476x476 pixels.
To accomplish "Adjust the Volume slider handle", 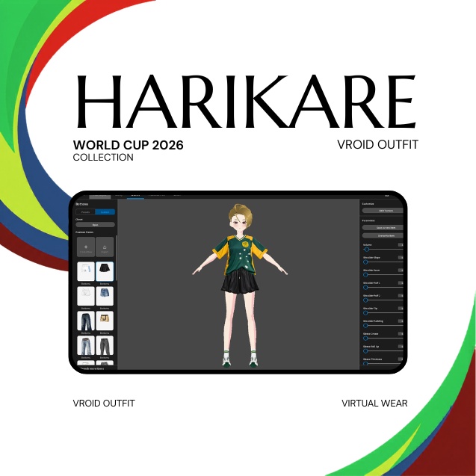I will pyautogui.click(x=367, y=250).
